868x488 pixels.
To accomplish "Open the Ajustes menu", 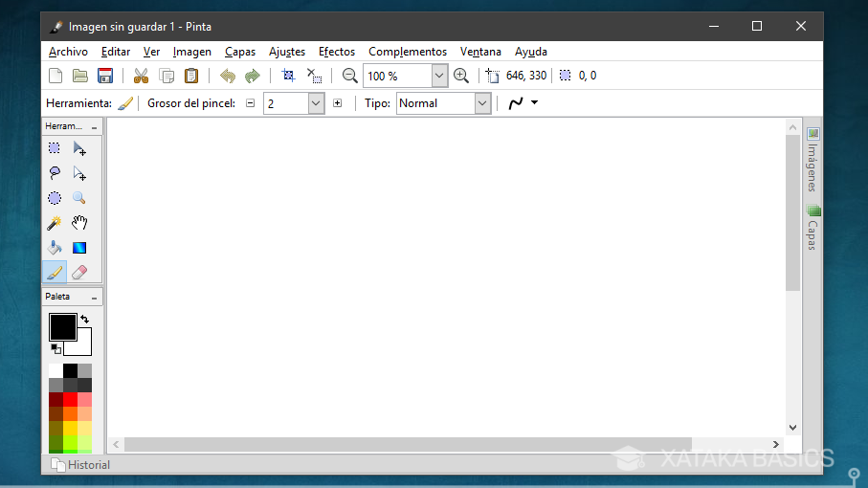I will point(287,52).
